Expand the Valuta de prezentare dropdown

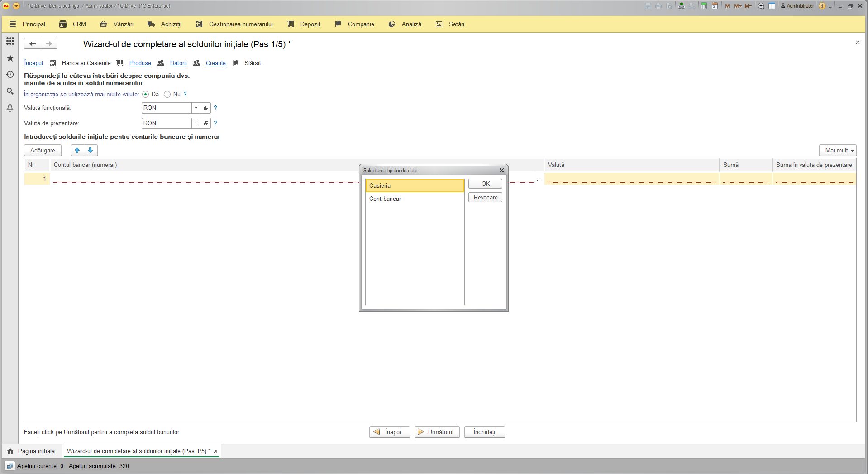(196, 123)
